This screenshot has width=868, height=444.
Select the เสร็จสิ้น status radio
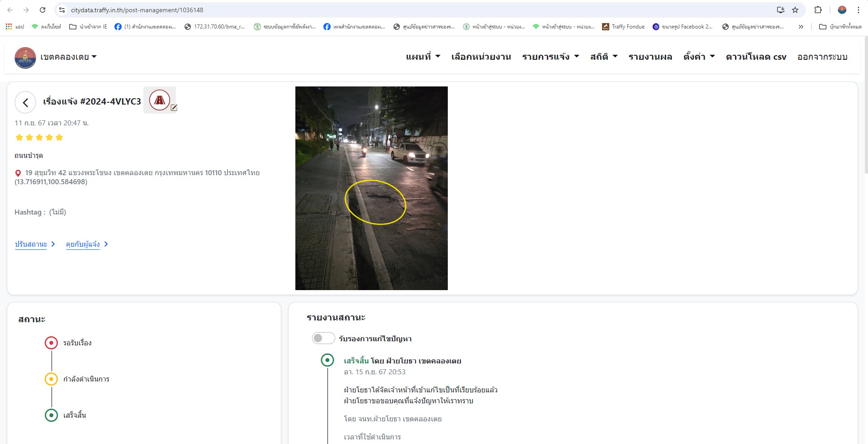51,415
